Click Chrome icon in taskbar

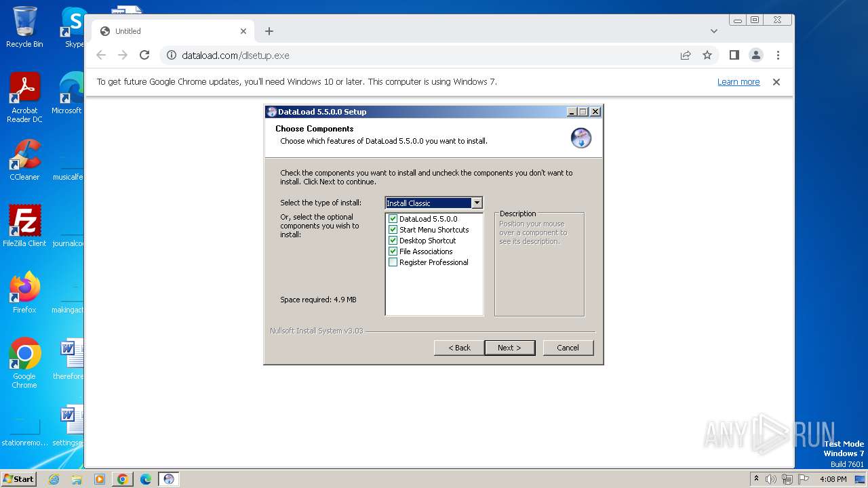click(x=123, y=479)
